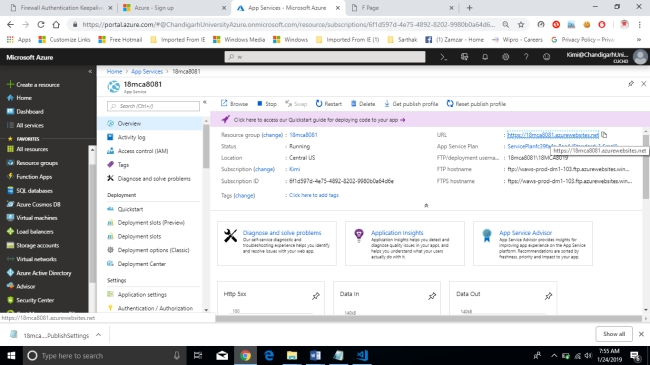Copy the app URL to clipboard
Image resolution: width=650 pixels, height=365 pixels.
[x=604, y=135]
